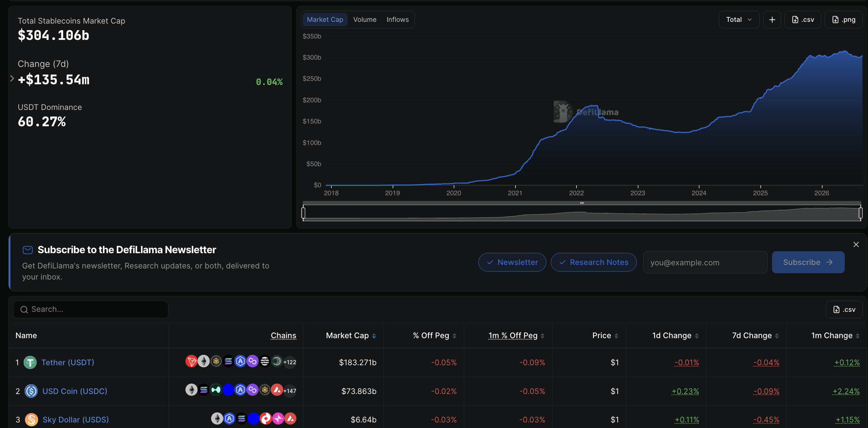Export chart as .png image
The width and height of the screenshot is (868, 428).
coord(844,20)
